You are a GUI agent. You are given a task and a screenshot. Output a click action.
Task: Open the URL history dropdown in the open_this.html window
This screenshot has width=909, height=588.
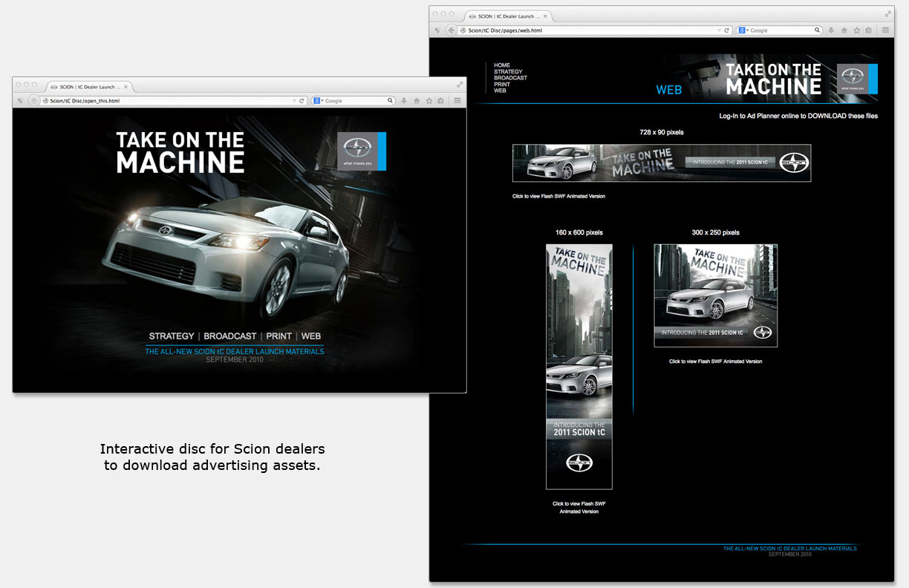294,101
